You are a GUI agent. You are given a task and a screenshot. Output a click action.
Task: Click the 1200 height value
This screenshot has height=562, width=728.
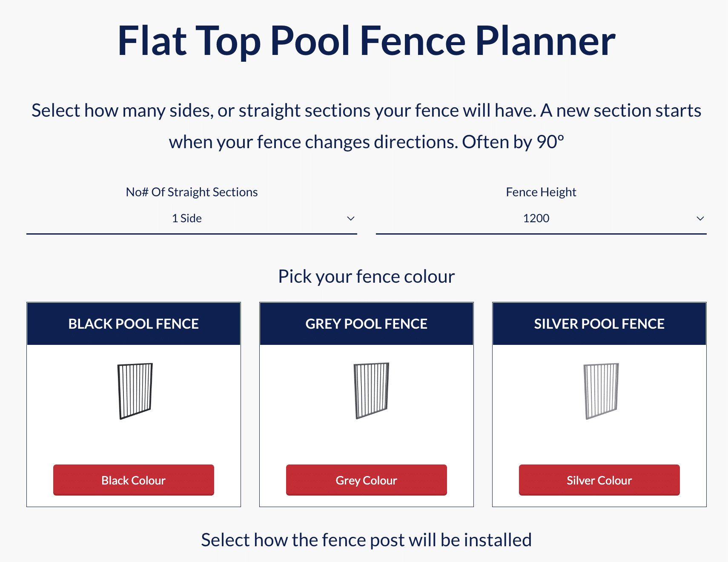click(x=536, y=218)
